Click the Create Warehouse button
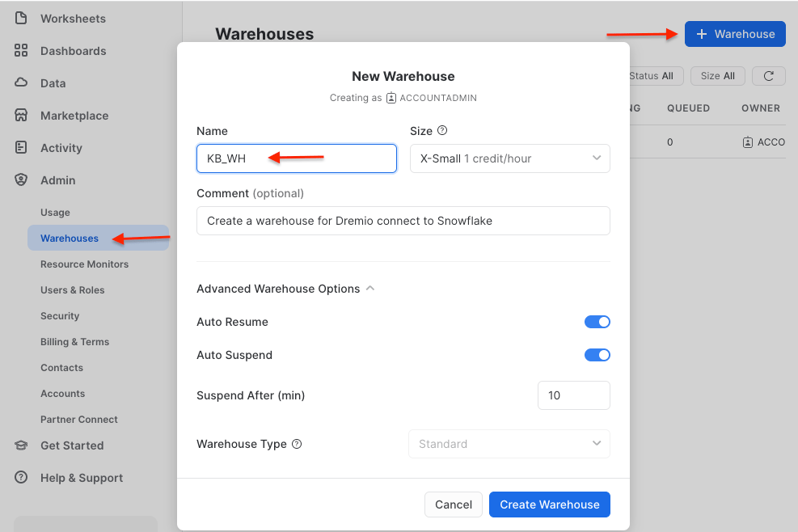This screenshot has width=798, height=532. point(549,504)
